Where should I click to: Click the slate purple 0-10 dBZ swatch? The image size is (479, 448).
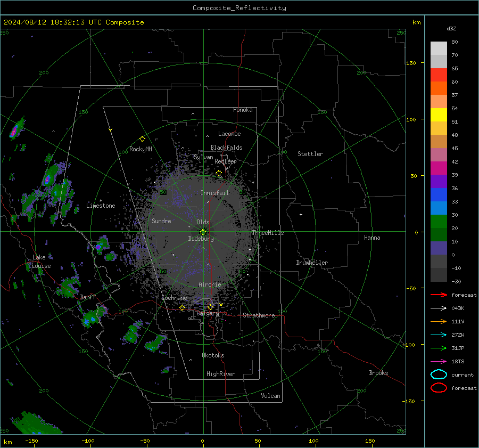pos(439,248)
